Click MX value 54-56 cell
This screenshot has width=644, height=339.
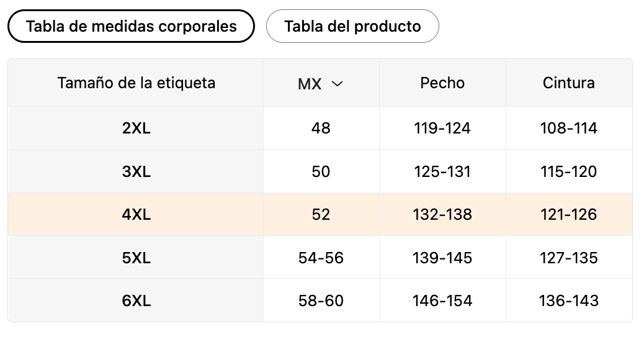[321, 258]
